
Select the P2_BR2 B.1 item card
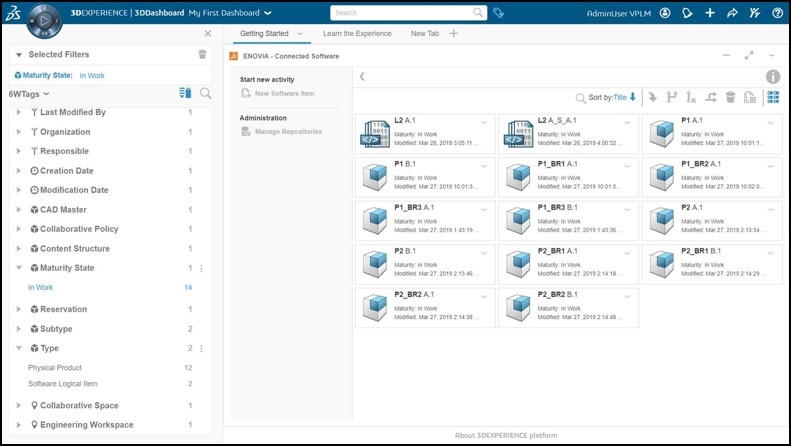[x=569, y=308]
